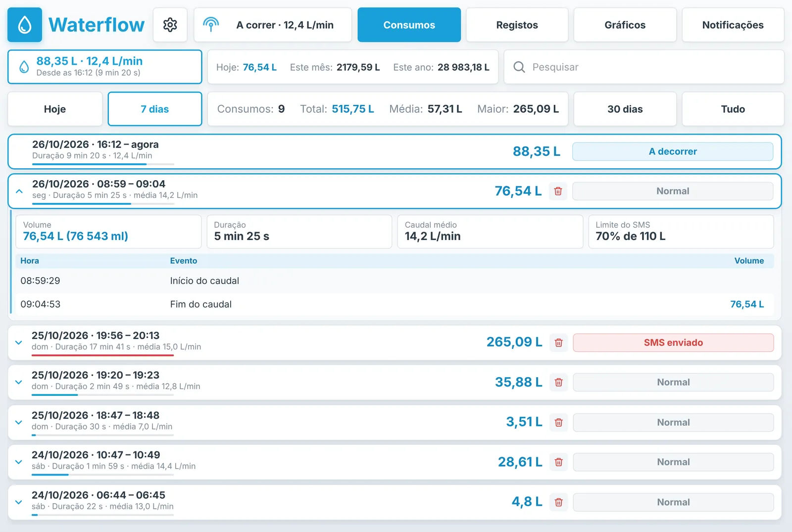Screen dimensions: 792x532
Task: Open the Gráficos tab
Action: (625, 25)
